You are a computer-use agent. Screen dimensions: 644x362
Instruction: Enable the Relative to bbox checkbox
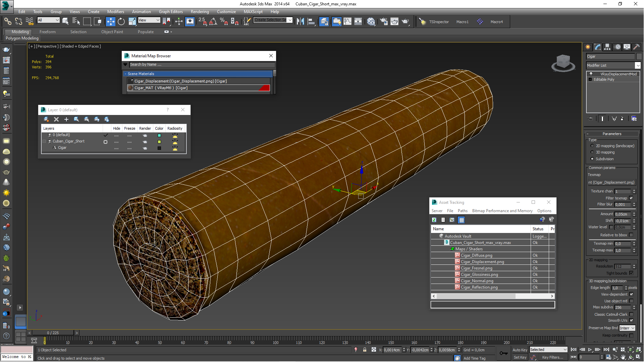[631, 235]
